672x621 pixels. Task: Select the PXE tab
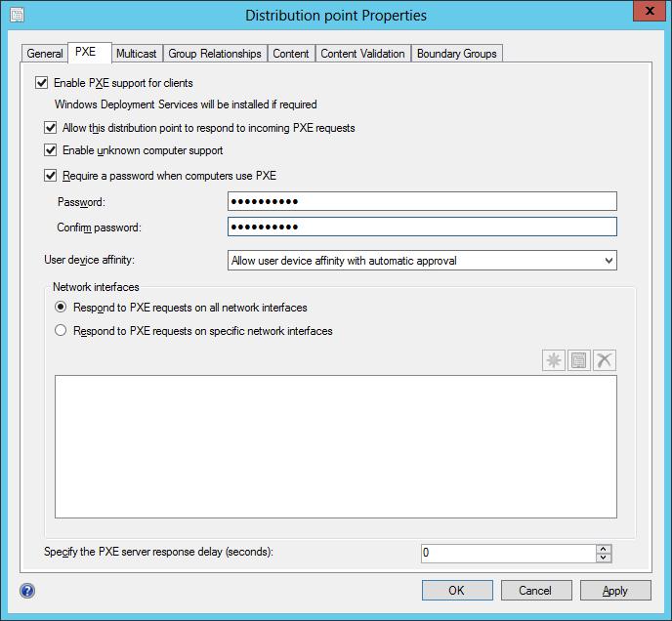click(x=90, y=53)
